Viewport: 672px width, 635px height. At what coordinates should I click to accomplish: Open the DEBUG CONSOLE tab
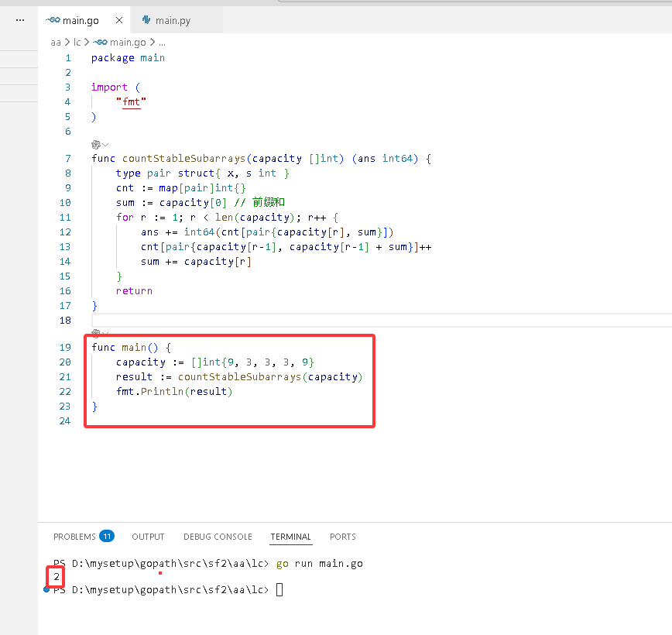click(x=218, y=537)
